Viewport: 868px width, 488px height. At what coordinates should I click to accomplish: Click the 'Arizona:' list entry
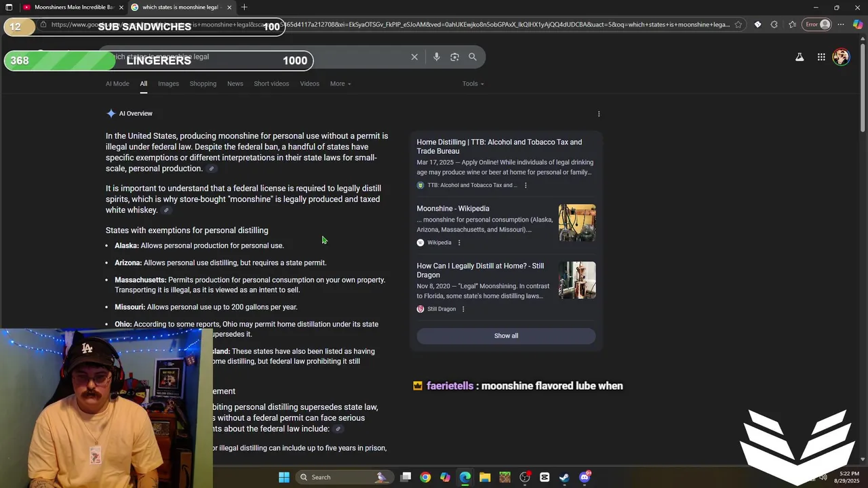tap(220, 263)
